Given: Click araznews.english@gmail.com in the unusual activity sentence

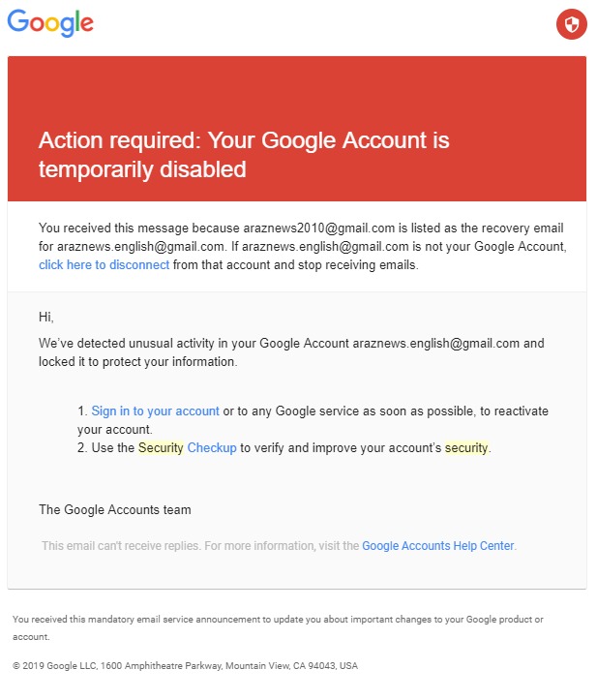Looking at the screenshot, I should coord(436,343).
